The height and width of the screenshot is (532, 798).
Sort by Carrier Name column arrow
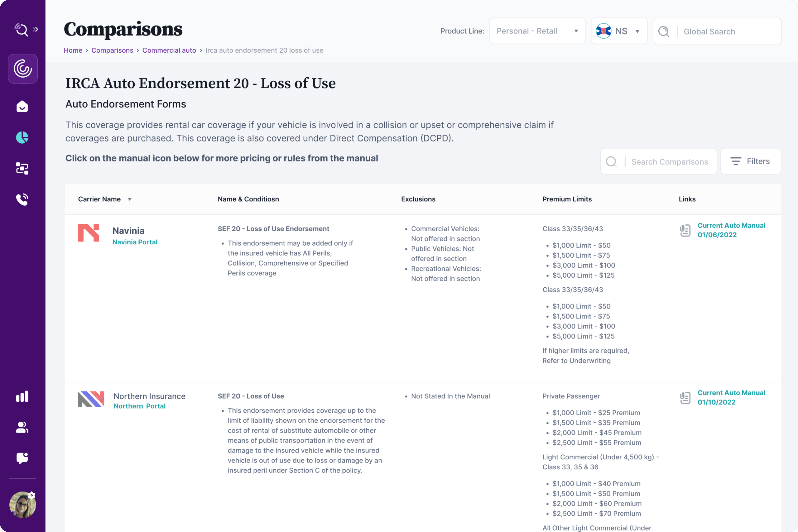click(x=130, y=199)
